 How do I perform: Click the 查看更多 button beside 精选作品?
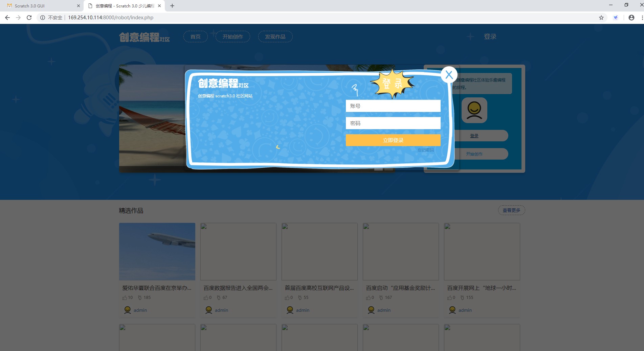tap(511, 210)
